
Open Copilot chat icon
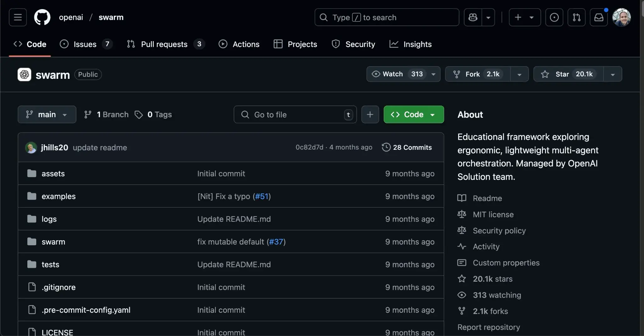473,17
